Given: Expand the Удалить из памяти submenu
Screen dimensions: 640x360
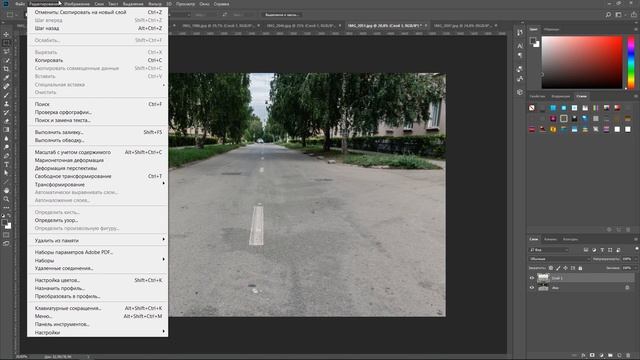Looking at the screenshot, I should 98,240.
